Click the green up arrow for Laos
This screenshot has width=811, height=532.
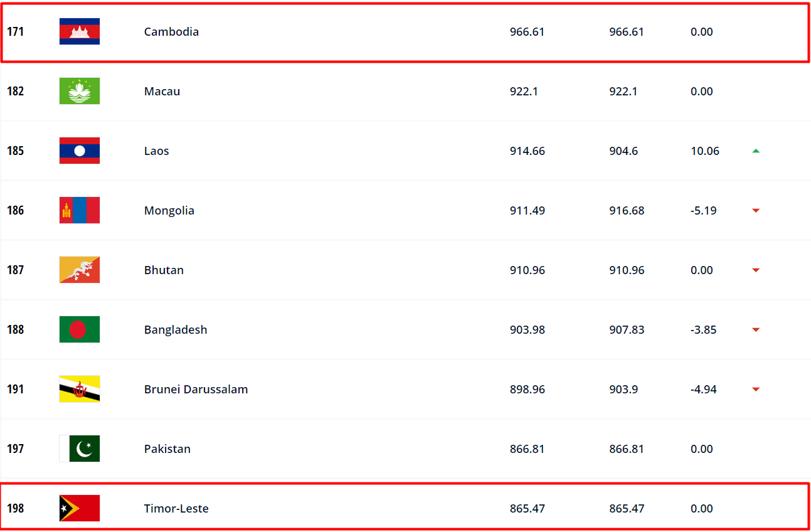756,151
